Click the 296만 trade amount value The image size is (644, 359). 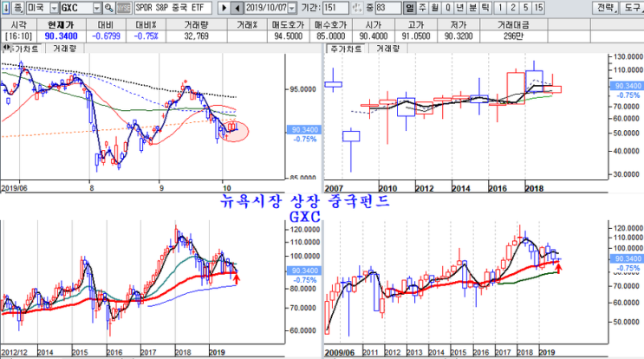click(513, 36)
